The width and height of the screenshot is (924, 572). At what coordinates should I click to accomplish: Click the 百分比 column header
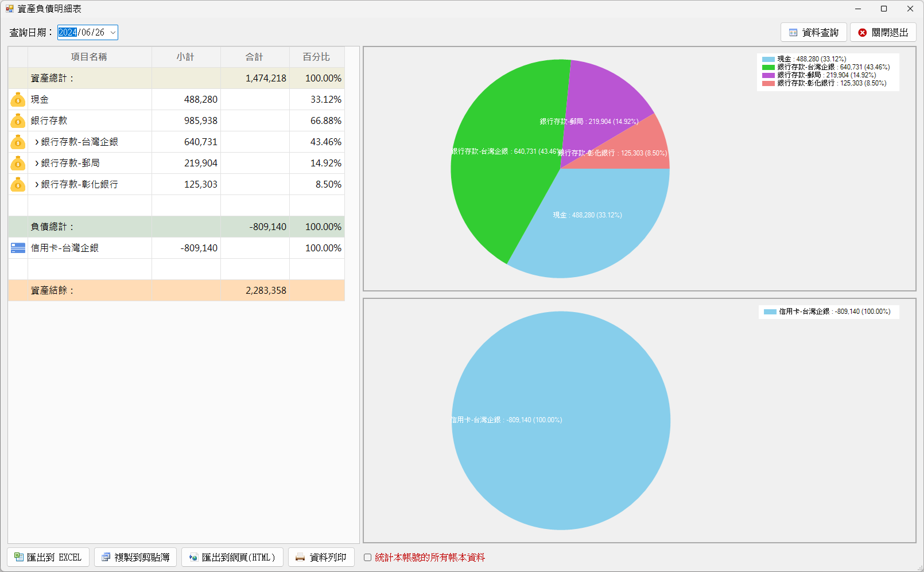coord(317,57)
